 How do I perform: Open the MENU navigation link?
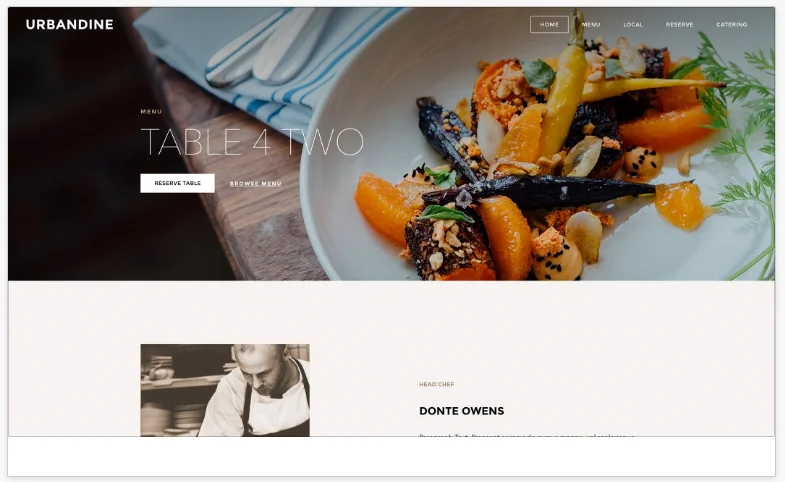pos(591,25)
